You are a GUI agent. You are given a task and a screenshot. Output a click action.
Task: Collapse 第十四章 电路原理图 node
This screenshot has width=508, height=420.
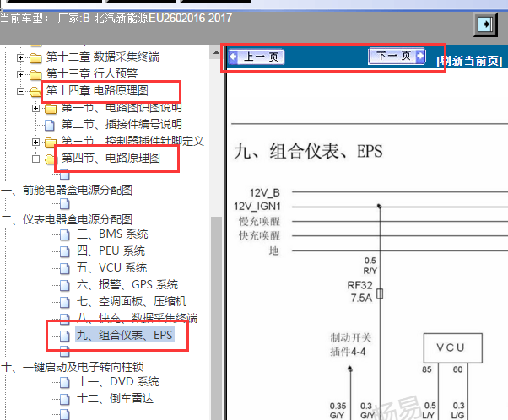click(x=21, y=91)
